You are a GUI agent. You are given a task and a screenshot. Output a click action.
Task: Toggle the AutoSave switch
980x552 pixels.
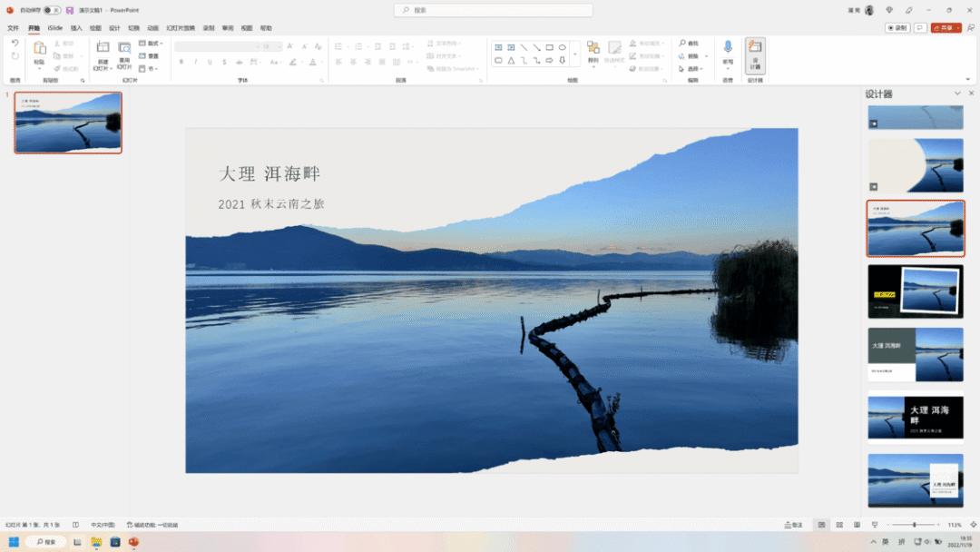point(51,10)
